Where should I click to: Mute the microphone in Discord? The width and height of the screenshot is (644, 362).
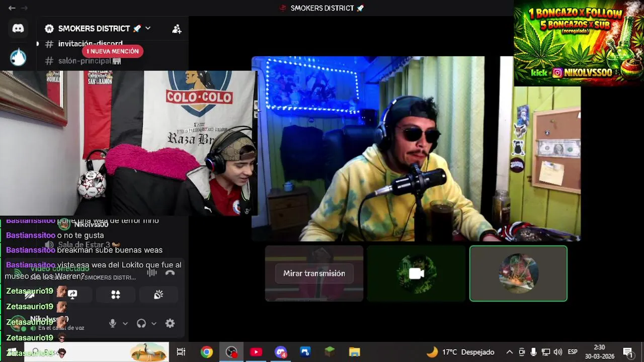(113, 323)
